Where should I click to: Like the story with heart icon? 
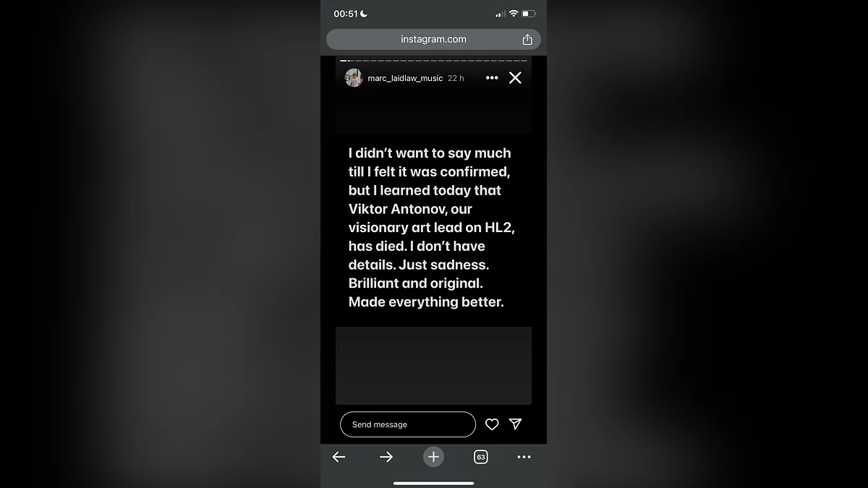[x=492, y=424]
